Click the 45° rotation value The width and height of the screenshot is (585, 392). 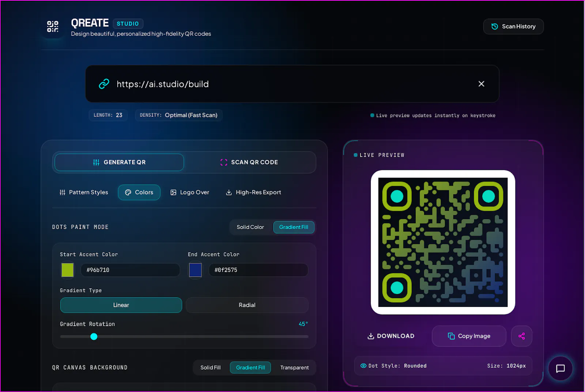(x=303, y=324)
